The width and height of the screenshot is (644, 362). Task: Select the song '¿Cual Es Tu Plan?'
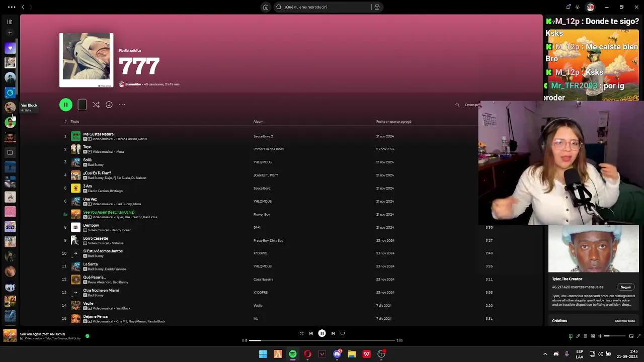[97, 173]
